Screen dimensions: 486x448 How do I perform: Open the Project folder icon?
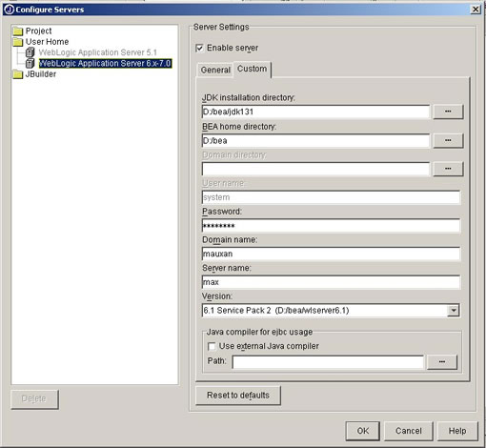click(18, 31)
